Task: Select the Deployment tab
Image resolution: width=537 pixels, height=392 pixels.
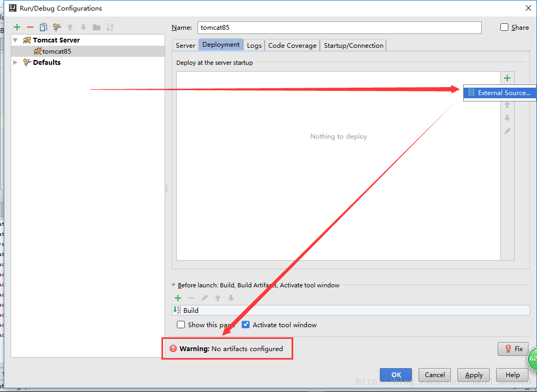Action: click(x=221, y=45)
